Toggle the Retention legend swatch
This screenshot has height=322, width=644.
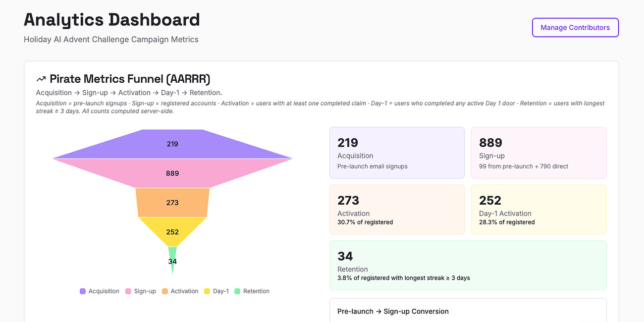(237, 291)
